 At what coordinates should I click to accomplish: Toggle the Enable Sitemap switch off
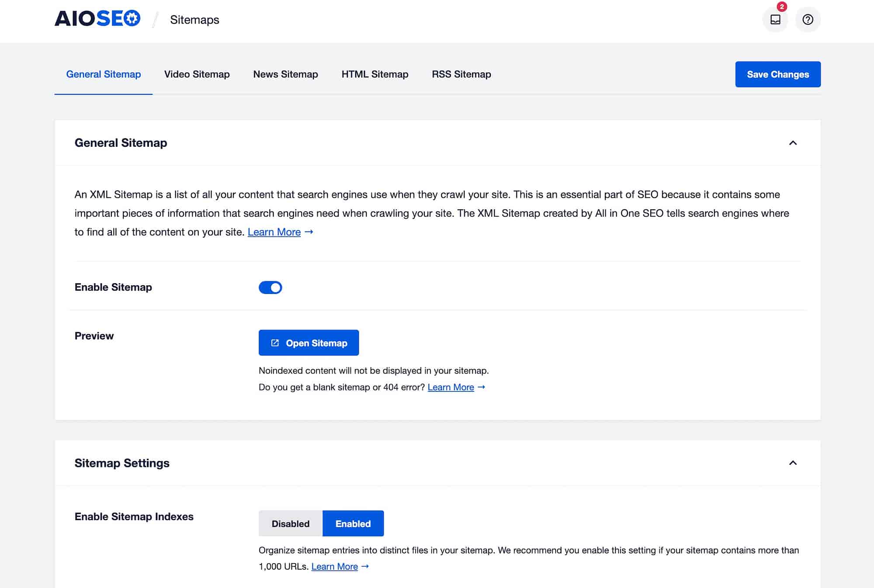(271, 287)
